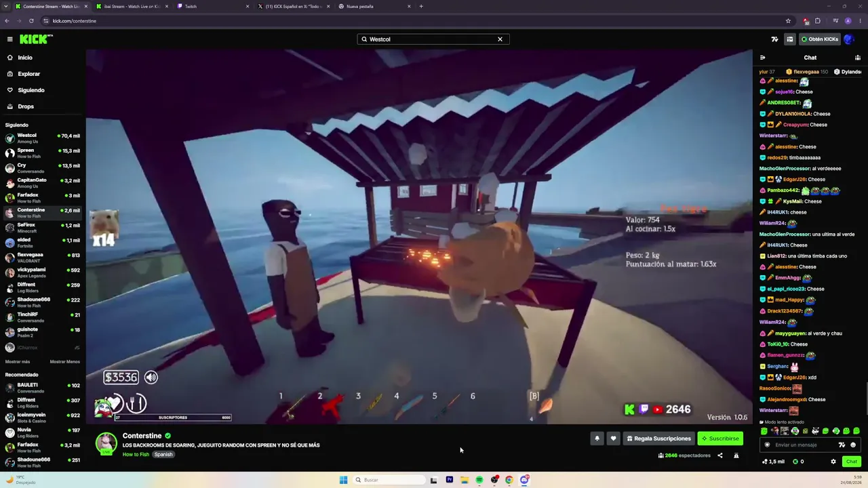
Task: Collapse the chat panel
Action: pyautogui.click(x=763, y=58)
